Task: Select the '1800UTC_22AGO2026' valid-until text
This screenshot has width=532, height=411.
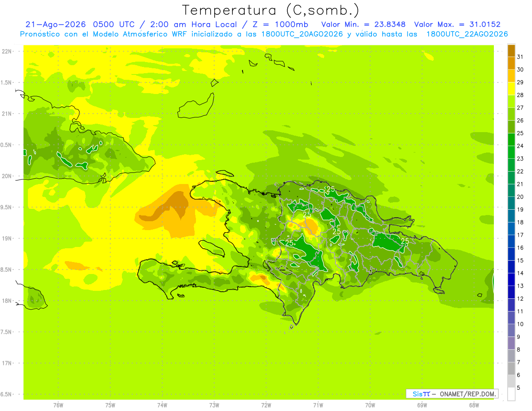Action: 467,34
